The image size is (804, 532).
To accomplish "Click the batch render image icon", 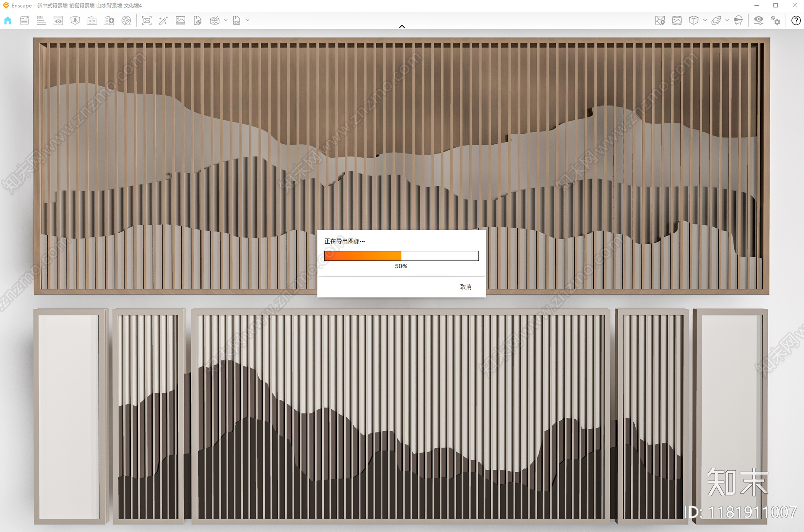I will (180, 21).
